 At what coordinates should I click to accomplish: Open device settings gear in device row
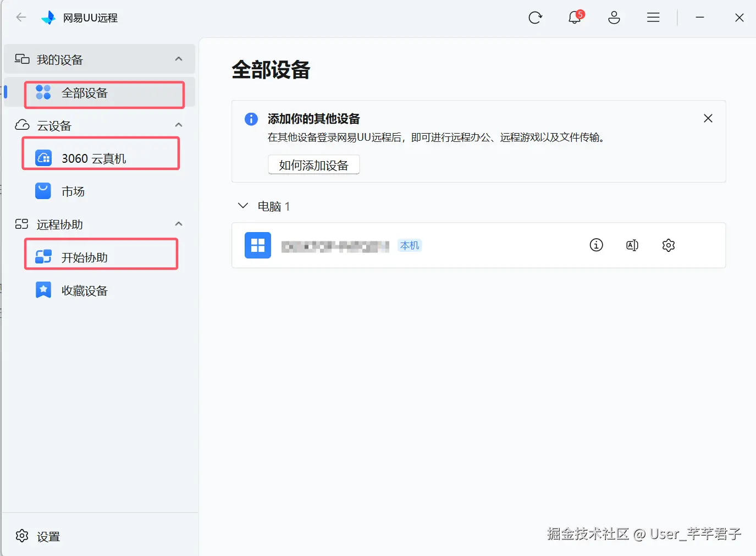pos(669,245)
